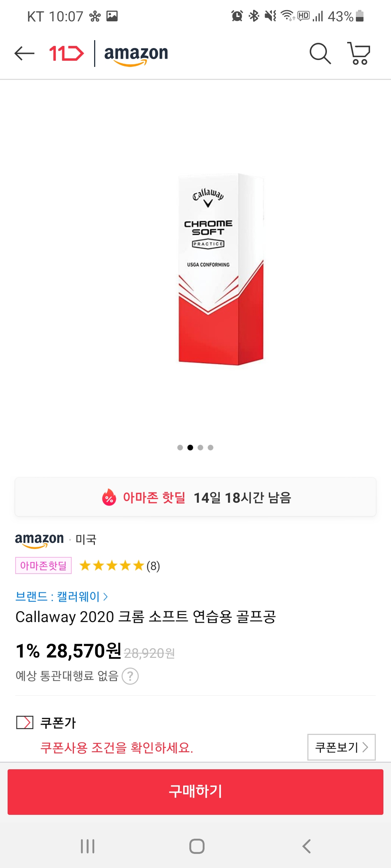Open the search magnifier icon
The height and width of the screenshot is (868, 391).
pyautogui.click(x=320, y=54)
